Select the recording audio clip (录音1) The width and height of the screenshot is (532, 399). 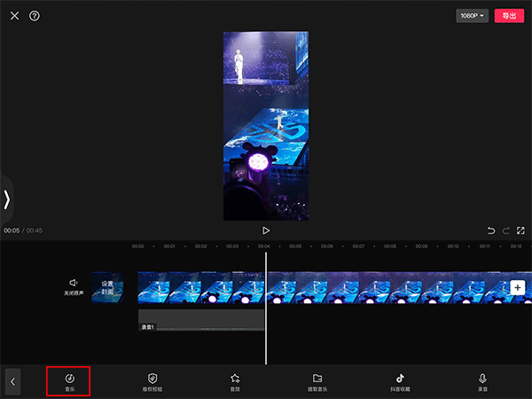201,319
